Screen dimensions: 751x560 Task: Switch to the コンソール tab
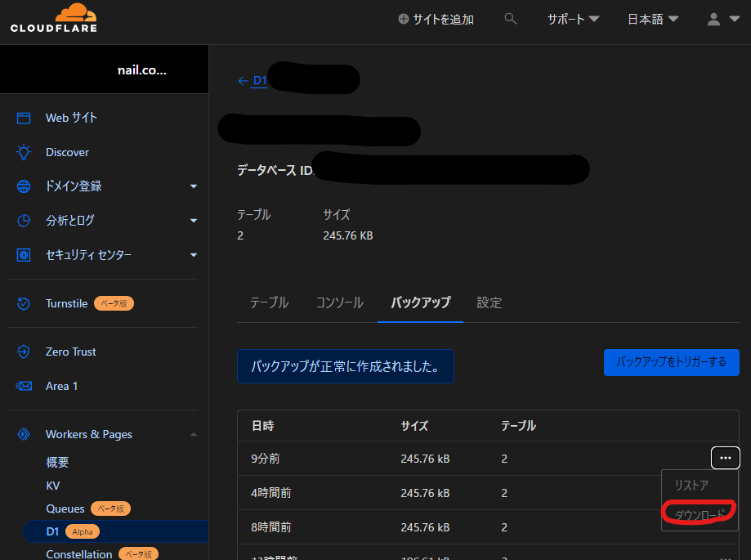(340, 302)
